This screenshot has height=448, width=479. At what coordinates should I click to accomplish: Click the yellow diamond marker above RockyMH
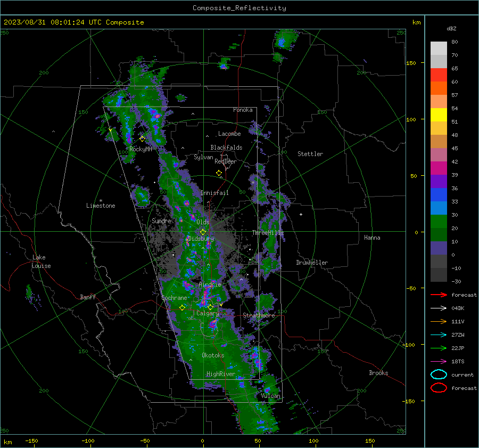[x=142, y=139]
